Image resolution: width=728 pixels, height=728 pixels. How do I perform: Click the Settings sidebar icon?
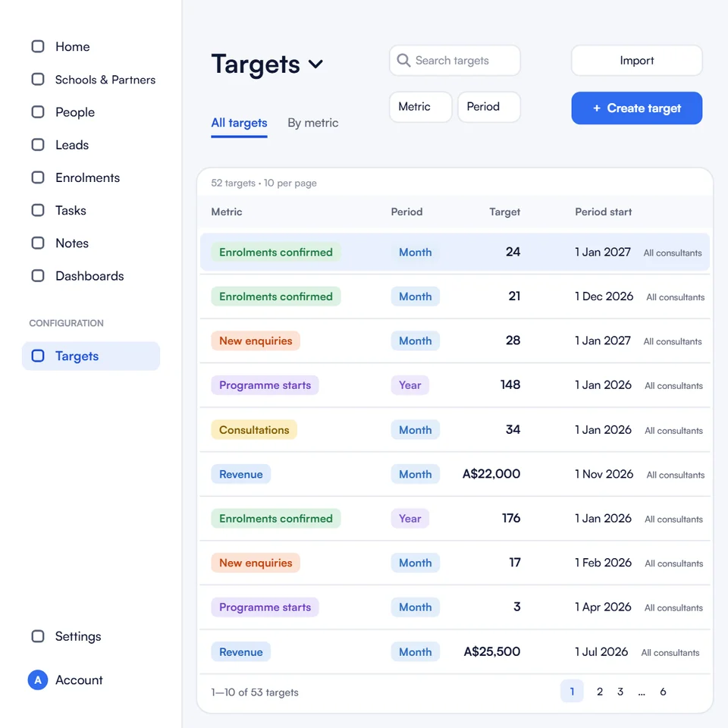(x=38, y=636)
